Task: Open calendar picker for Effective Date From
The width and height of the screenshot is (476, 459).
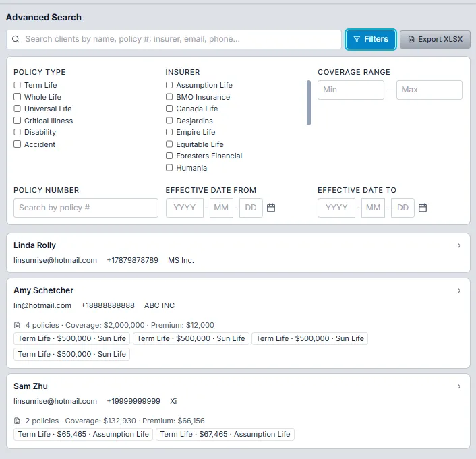Action: tap(271, 208)
